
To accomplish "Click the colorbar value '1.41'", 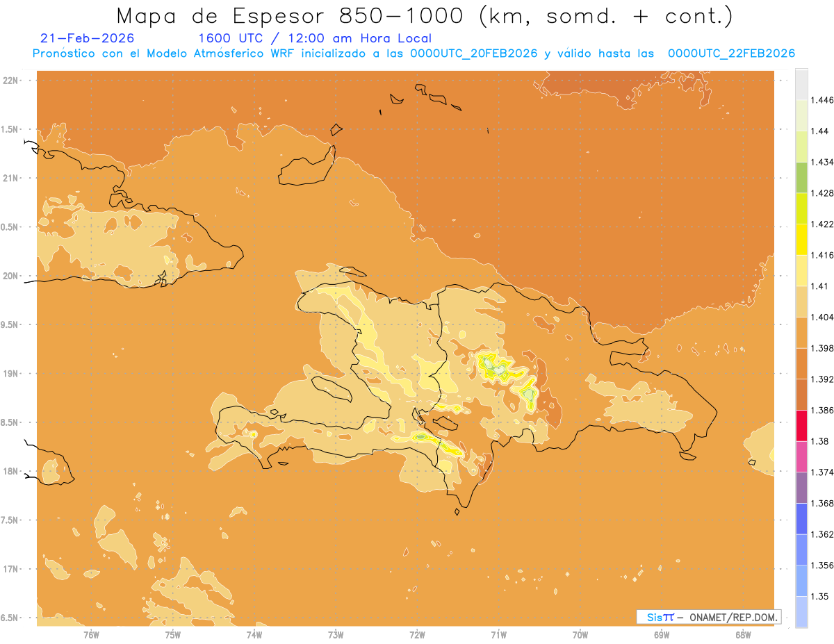I will pos(820,286).
